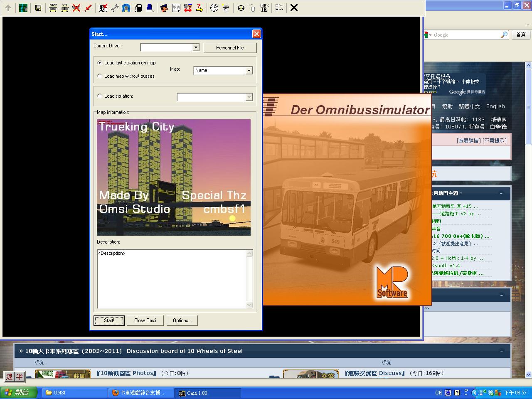Click the save situation floppy disk icon
Viewport: 532px width, 399px height.
(38, 8)
